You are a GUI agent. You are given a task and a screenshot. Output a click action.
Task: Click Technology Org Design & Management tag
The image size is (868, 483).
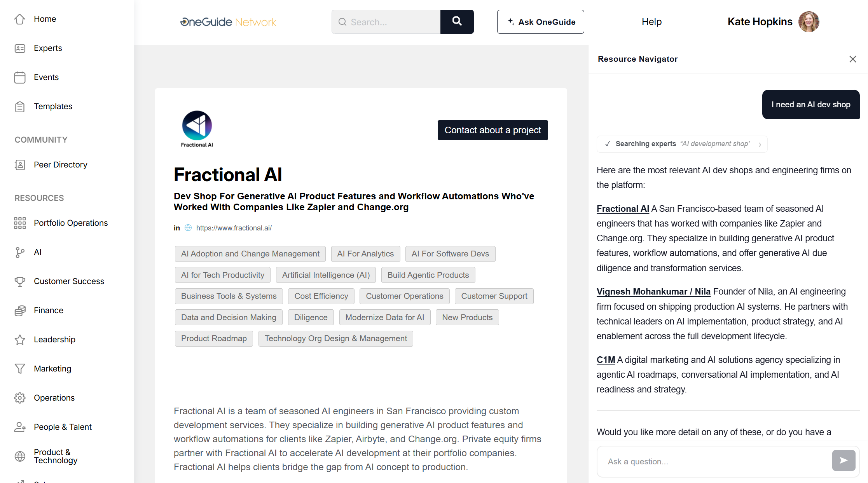click(x=336, y=338)
